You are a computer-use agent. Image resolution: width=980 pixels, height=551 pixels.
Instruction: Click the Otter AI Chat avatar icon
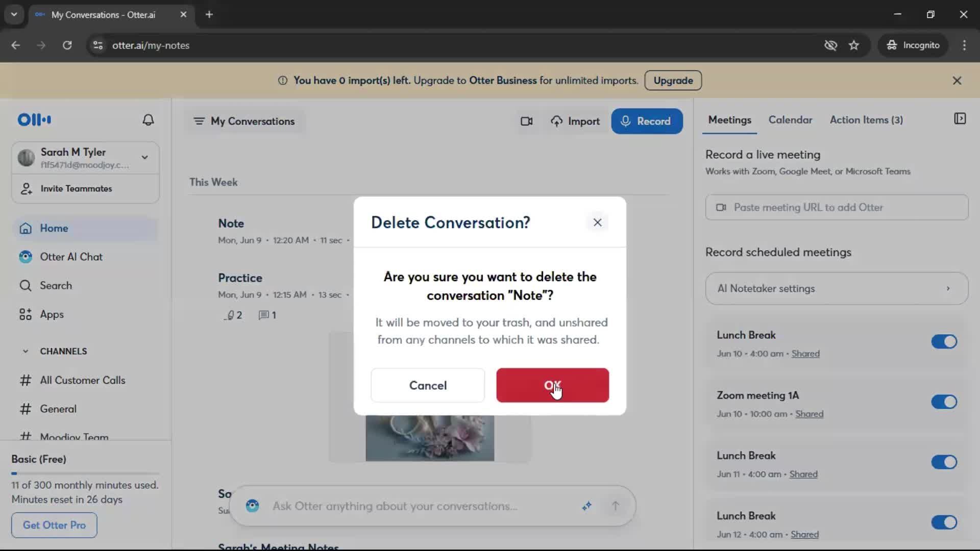26,257
